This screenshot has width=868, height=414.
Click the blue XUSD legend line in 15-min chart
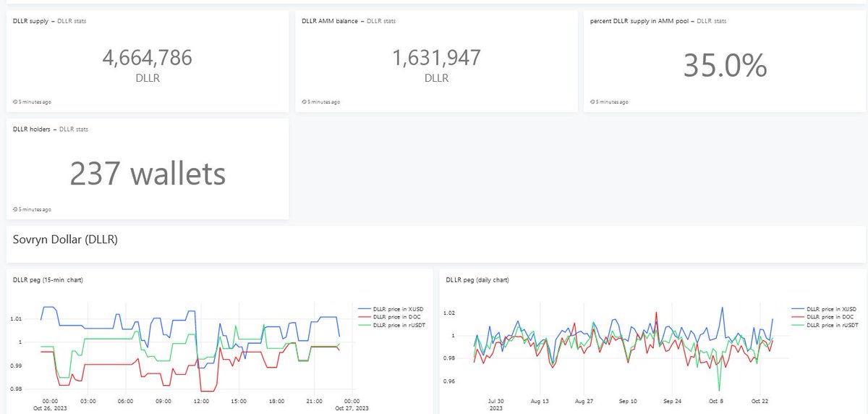(364, 309)
